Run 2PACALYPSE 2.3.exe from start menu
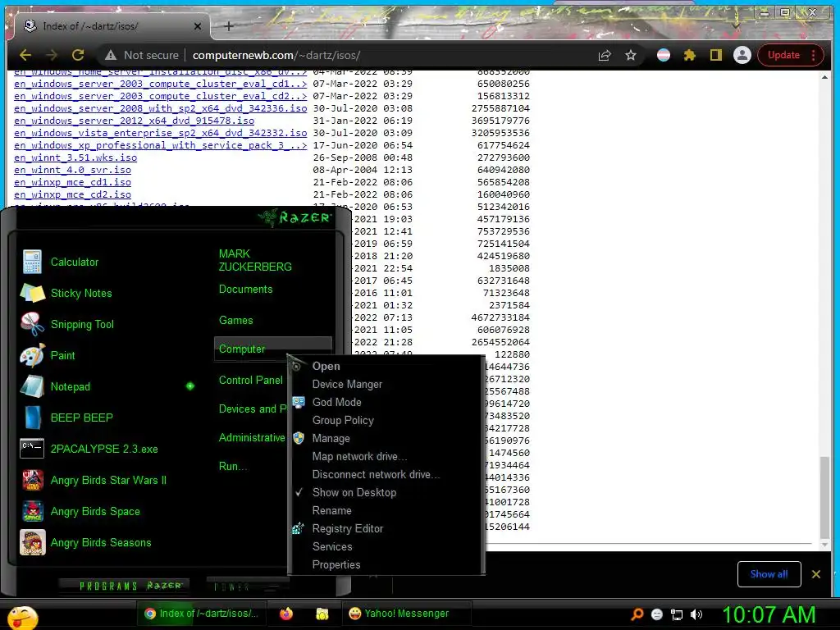 (x=104, y=449)
